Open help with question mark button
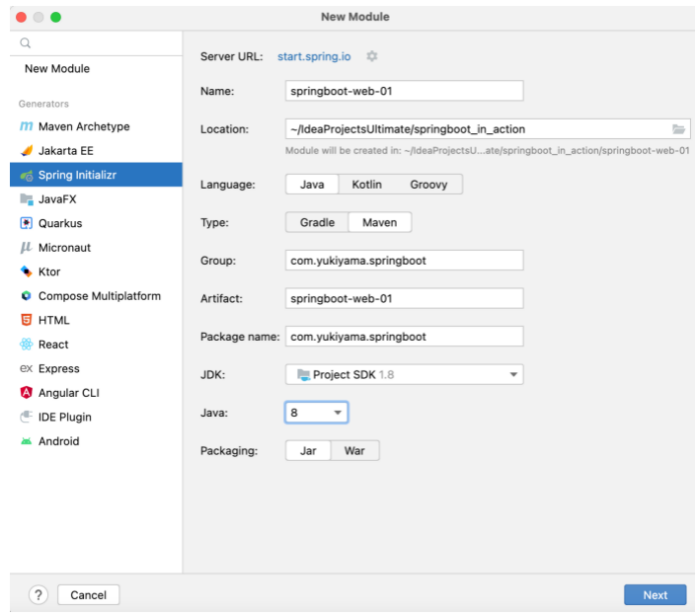Screen dimensions: 697x616 click(x=39, y=594)
